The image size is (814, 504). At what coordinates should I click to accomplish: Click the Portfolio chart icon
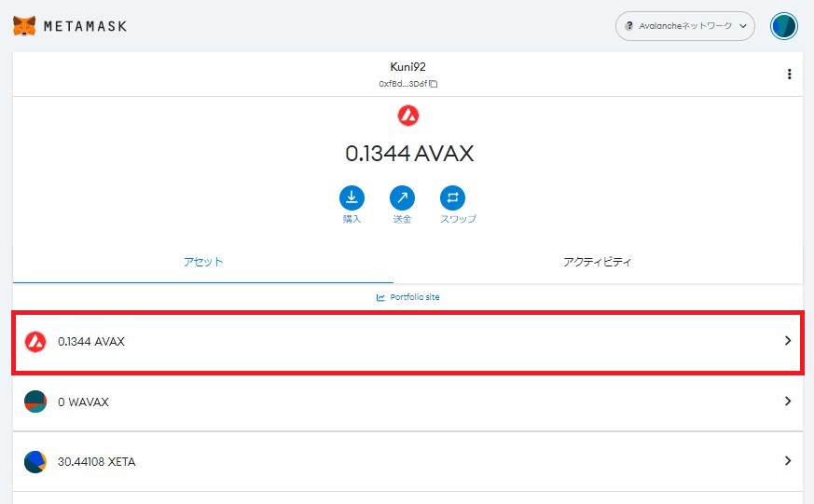(x=380, y=297)
